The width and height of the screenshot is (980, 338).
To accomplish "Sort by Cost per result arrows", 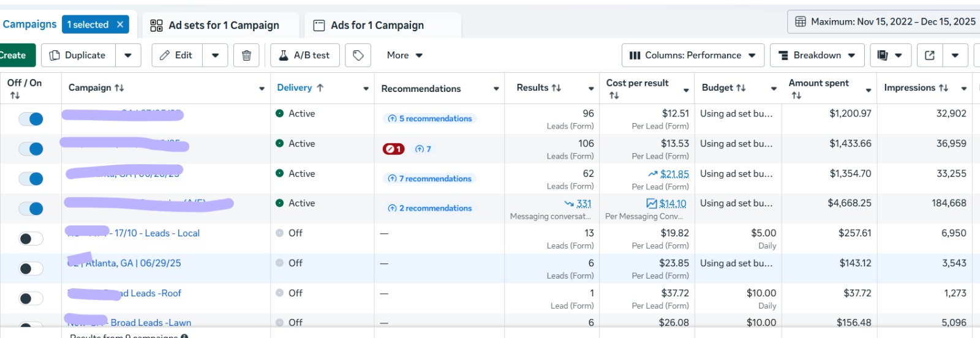I will tap(614, 96).
